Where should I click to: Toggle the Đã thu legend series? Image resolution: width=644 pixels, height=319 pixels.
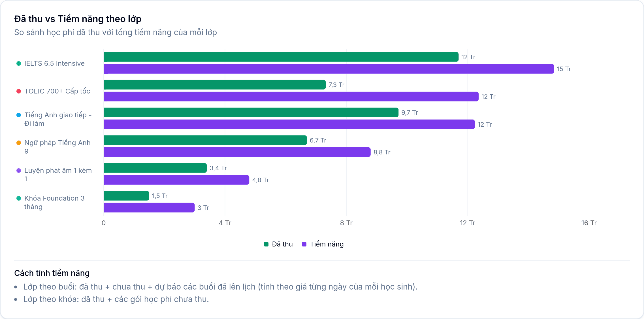tap(278, 244)
